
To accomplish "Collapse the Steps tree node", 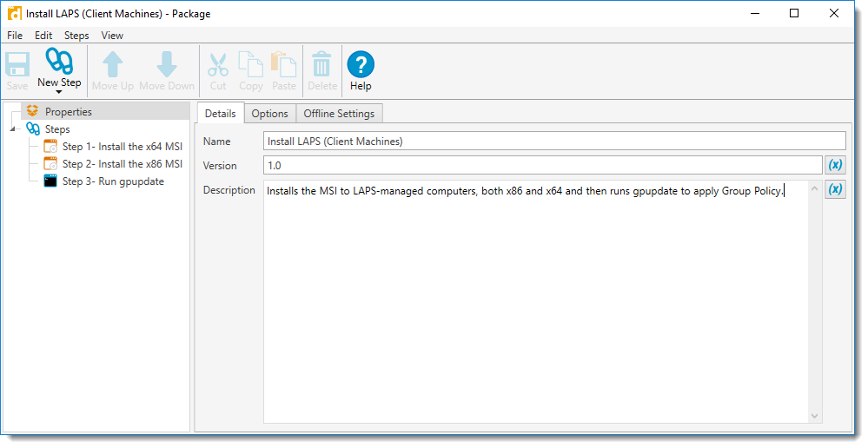I will click(12, 129).
